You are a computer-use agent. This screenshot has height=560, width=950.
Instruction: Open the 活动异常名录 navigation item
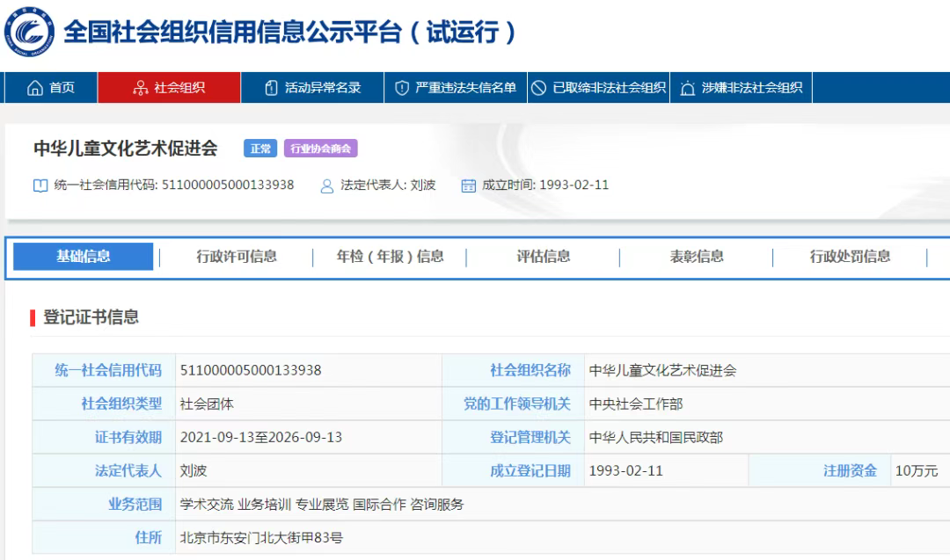click(x=322, y=88)
